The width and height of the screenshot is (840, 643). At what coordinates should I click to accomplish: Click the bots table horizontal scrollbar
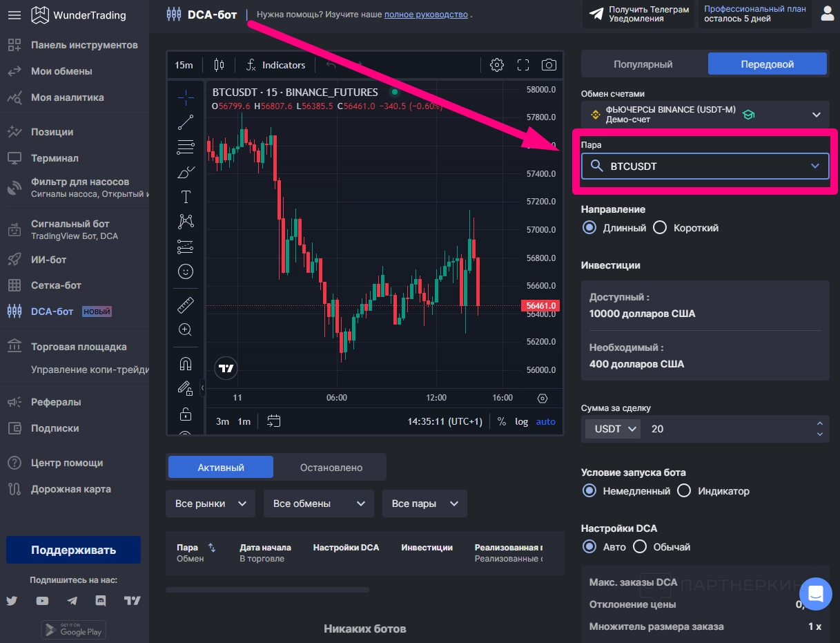coord(267,590)
